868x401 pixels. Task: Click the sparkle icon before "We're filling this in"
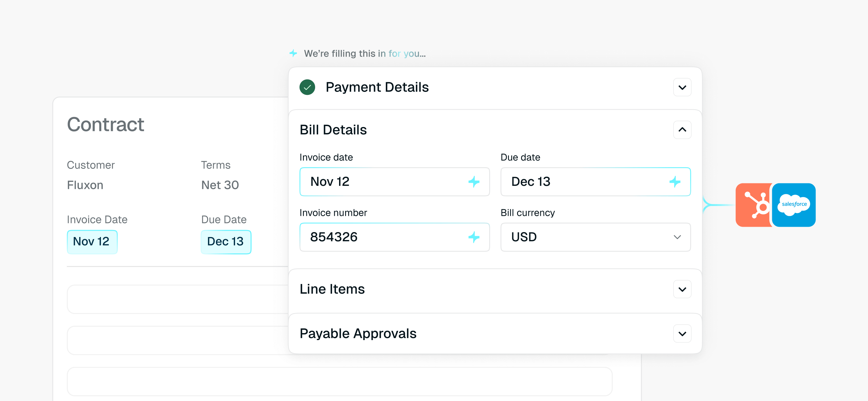click(293, 53)
